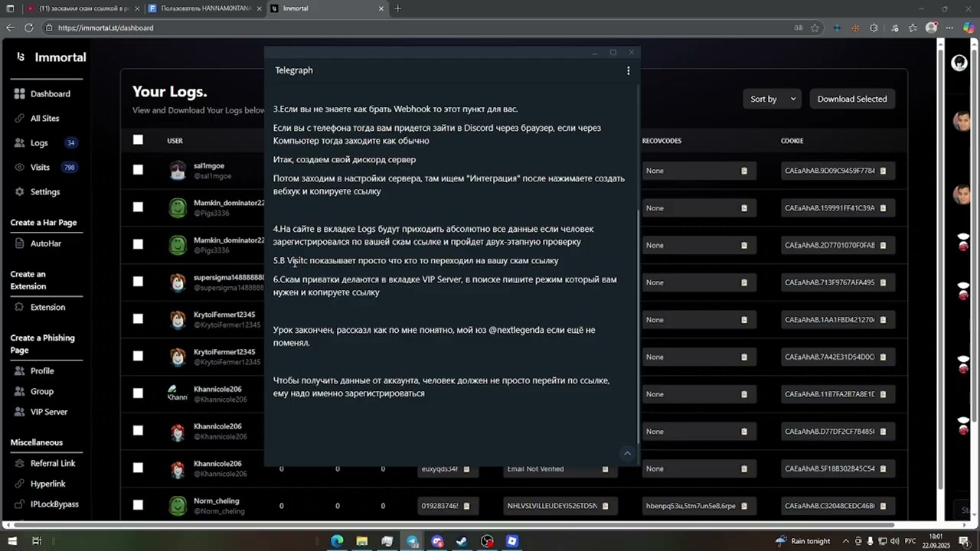Open a new browser tab
This screenshot has width=980, height=551.
coord(397,8)
